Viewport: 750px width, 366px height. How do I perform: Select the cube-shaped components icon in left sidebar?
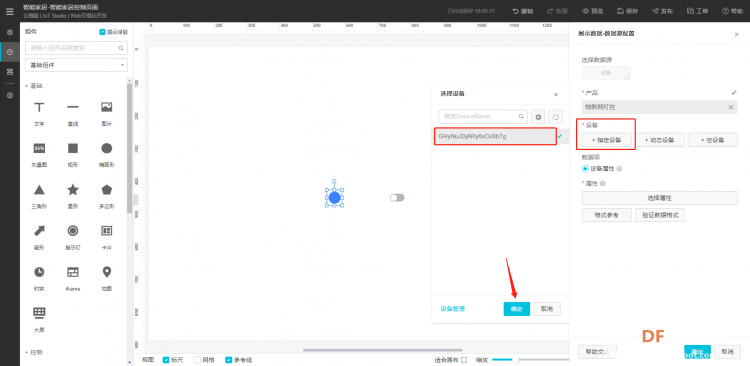point(10,52)
